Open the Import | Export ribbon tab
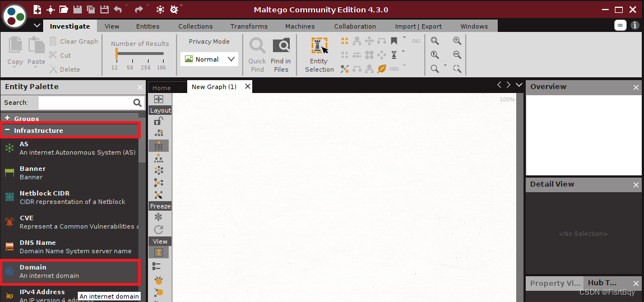644x302 pixels. pyautogui.click(x=418, y=26)
